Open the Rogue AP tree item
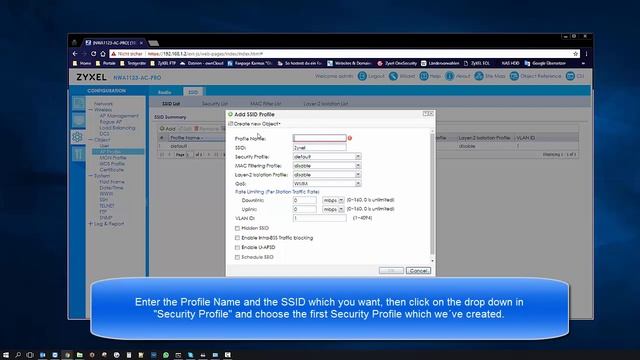Screen dimensions: 640x360 tap(110, 122)
